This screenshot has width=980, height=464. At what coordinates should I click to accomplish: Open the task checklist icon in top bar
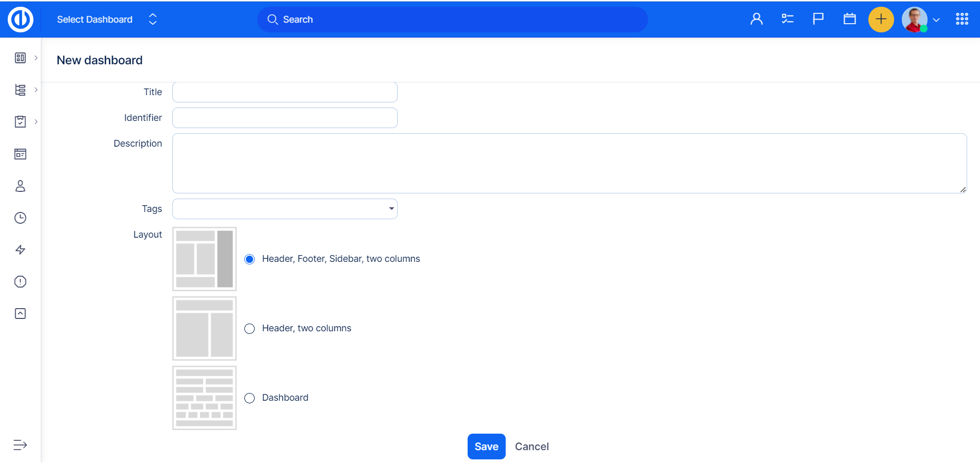787,20
